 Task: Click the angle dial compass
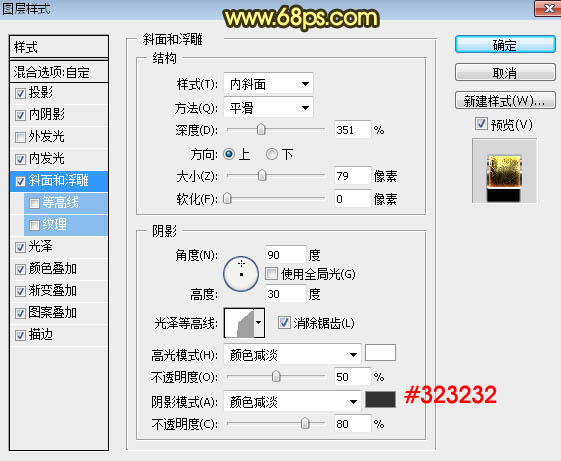(x=241, y=274)
